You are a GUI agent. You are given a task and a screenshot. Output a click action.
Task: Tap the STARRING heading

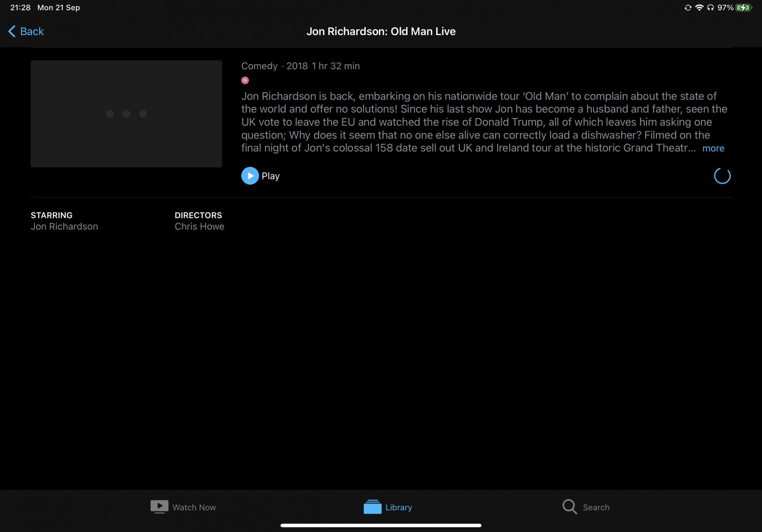51,215
